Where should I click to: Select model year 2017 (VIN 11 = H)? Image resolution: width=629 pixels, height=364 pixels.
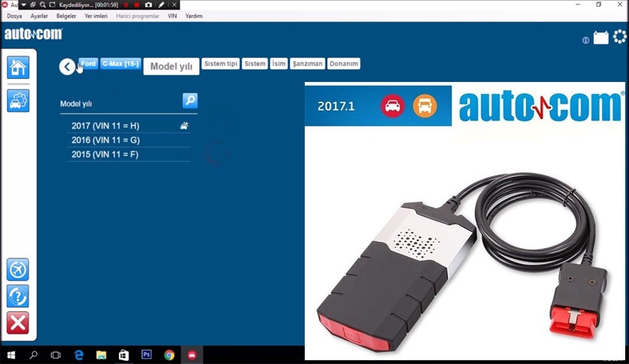[129, 126]
